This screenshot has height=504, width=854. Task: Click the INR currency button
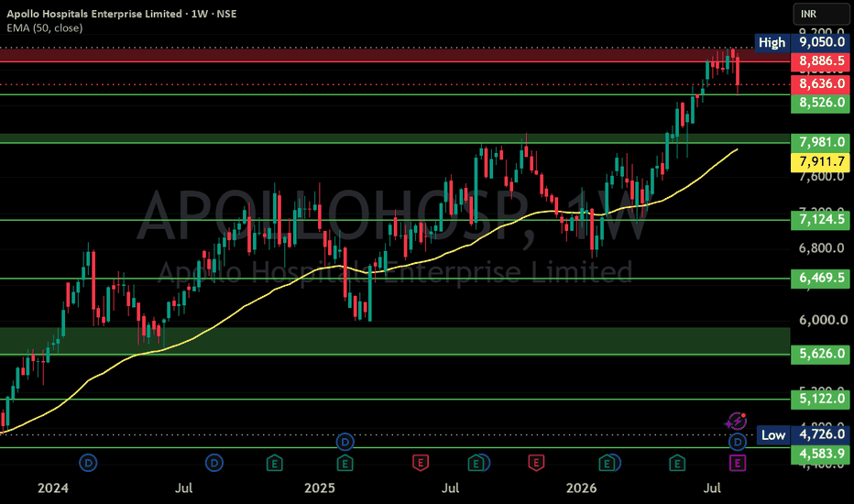(821, 14)
